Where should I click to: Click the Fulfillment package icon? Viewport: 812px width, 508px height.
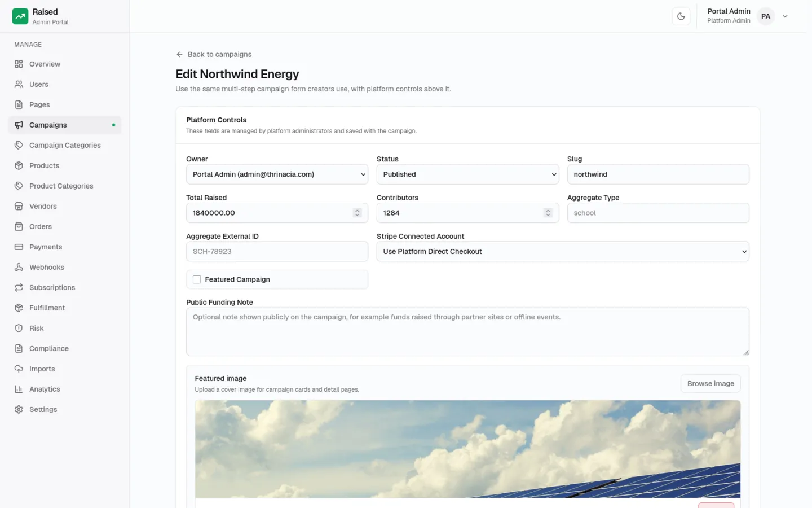(19, 308)
